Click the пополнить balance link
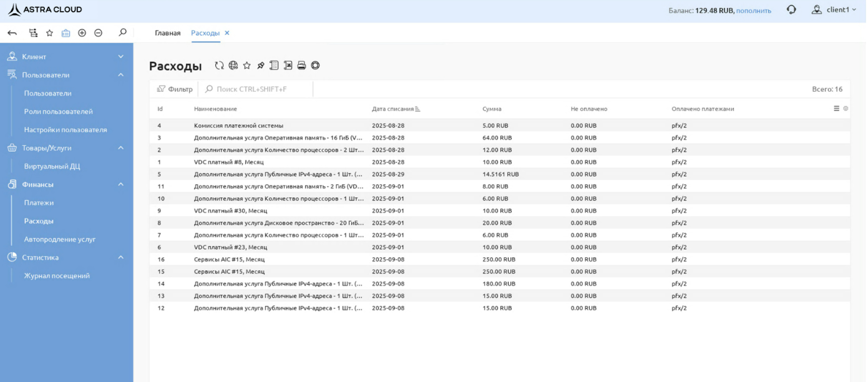 tap(754, 11)
